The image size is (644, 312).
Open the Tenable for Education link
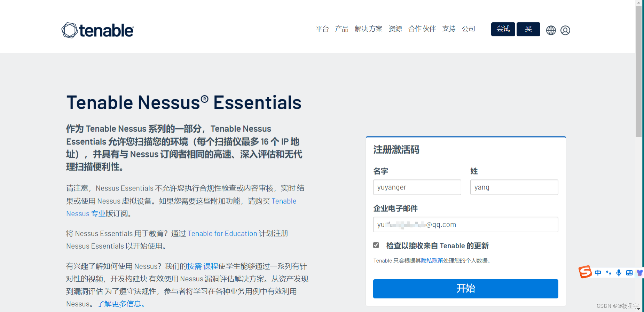click(x=222, y=234)
